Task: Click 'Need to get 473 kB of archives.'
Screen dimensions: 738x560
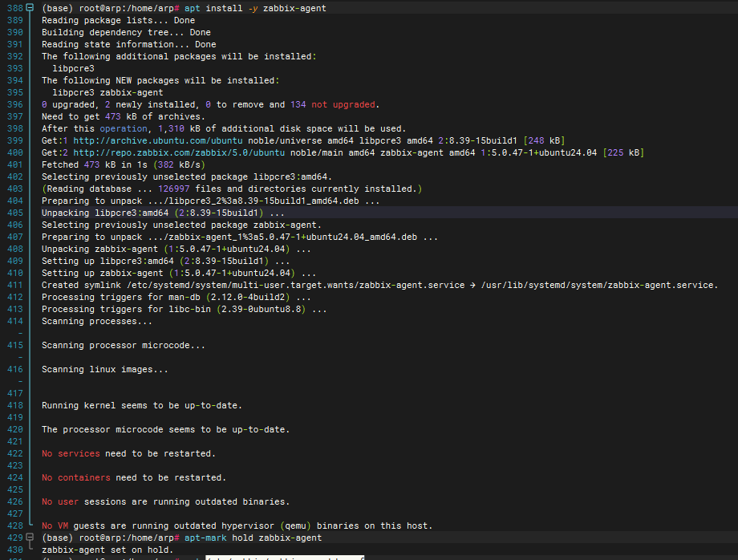Action: pyautogui.click(x=124, y=116)
